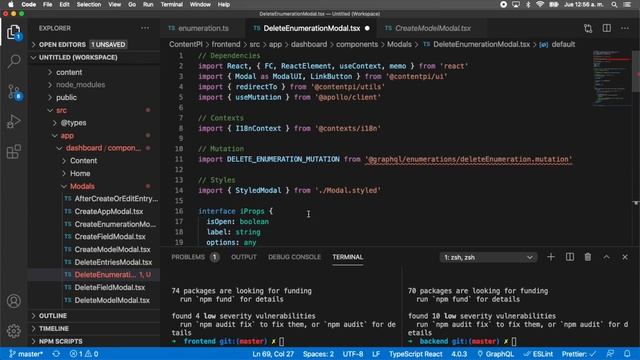
Task: Click the Explorer more actions ellipsis
Action: (x=145, y=28)
